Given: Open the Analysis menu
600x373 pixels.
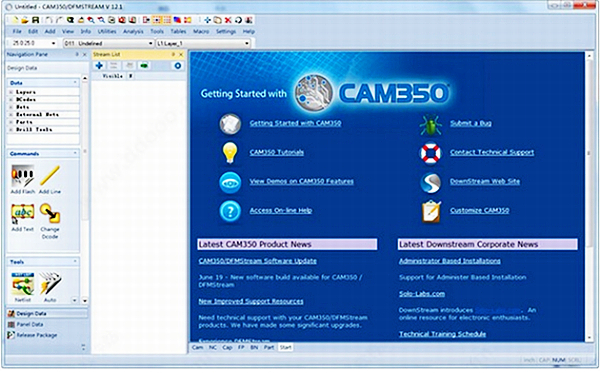Looking at the screenshot, I should pyautogui.click(x=133, y=31).
